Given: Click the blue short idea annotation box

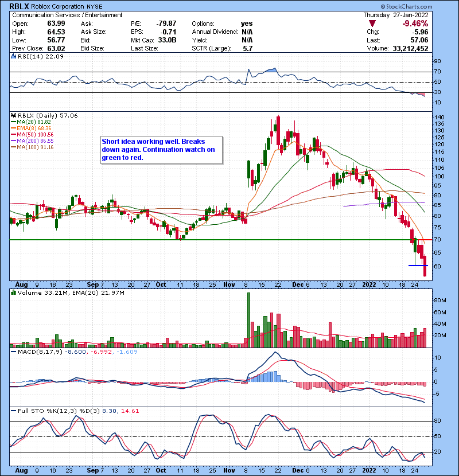Looking at the screenshot, I should pyautogui.click(x=160, y=150).
